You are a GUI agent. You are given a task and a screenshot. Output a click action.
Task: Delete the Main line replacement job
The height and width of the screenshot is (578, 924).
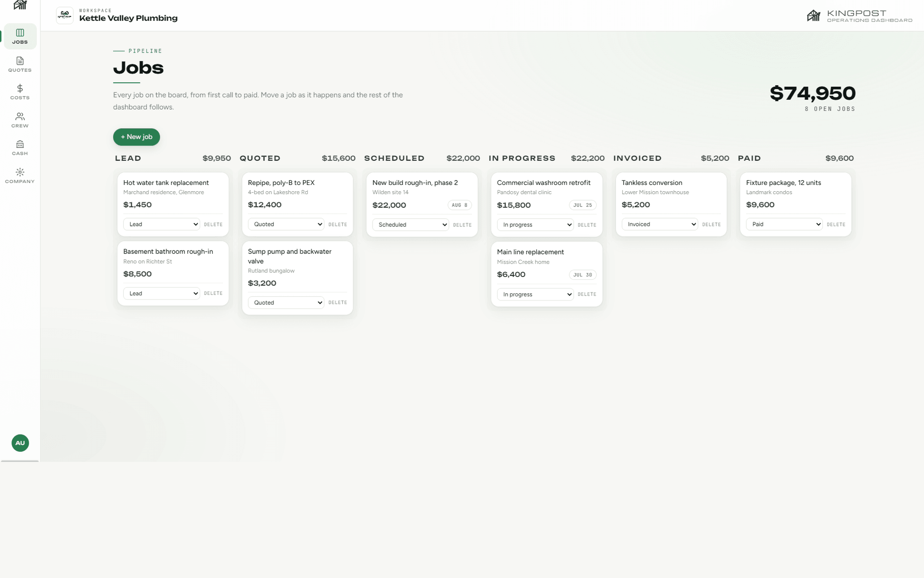pyautogui.click(x=587, y=294)
